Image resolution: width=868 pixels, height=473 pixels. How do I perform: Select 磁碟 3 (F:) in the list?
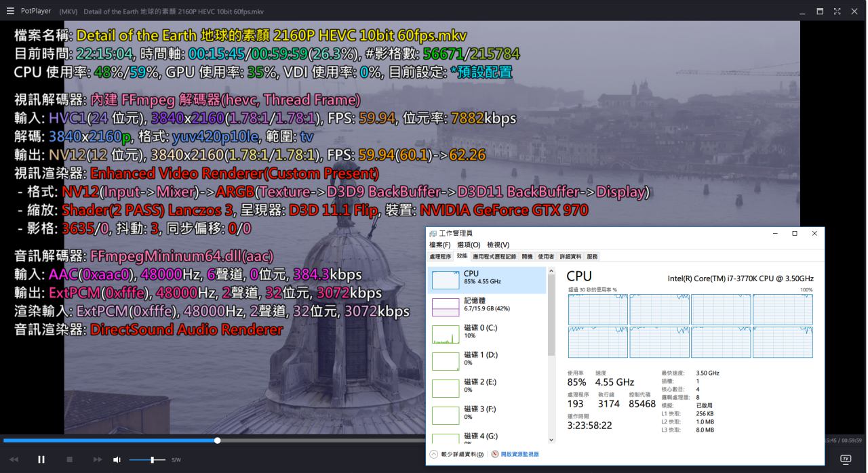pos(488,415)
